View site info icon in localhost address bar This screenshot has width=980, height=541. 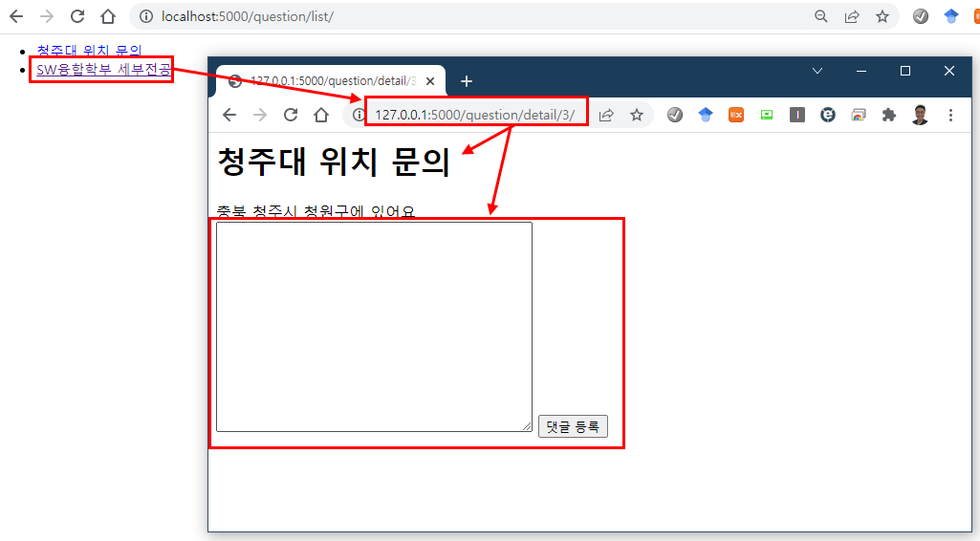coord(145,16)
